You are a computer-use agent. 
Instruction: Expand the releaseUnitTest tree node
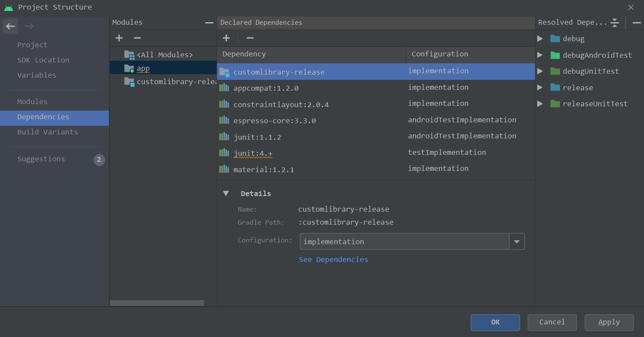pos(540,104)
